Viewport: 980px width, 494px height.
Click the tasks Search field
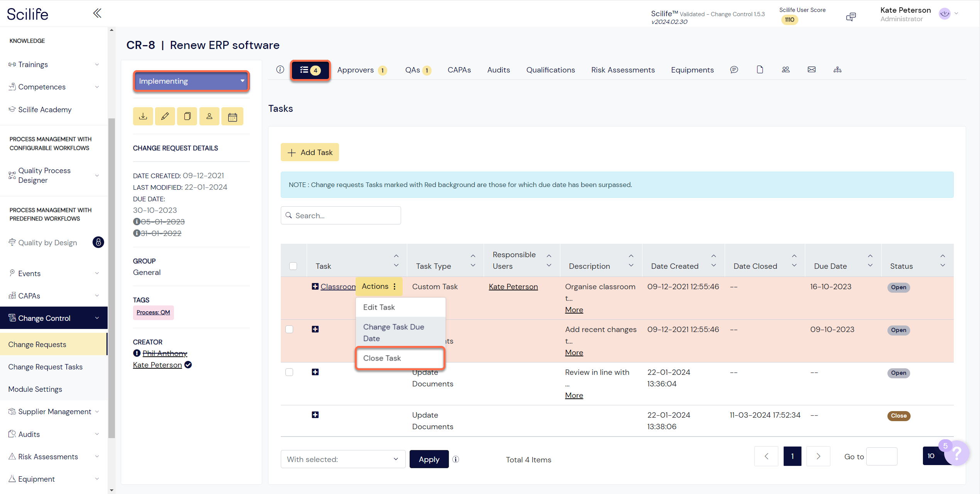click(x=341, y=215)
